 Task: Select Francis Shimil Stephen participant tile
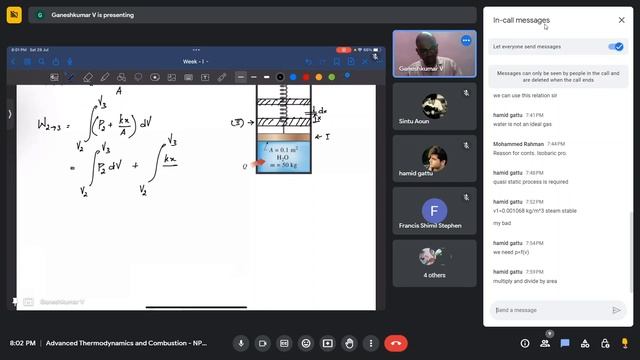coord(434,211)
